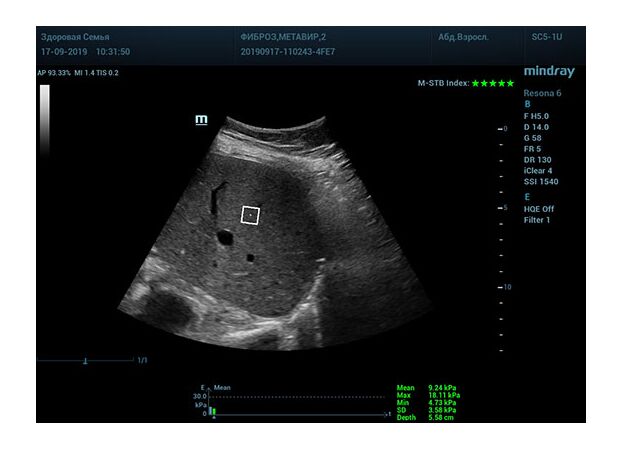This screenshot has width=623, height=450.
Task: Toggle the HQE Off setting
Action: point(539,209)
